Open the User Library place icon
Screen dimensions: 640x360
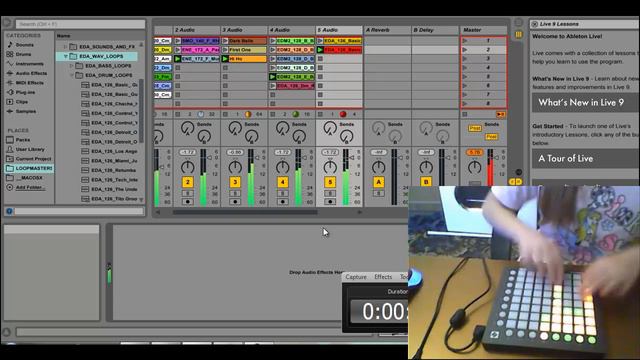tap(10, 149)
